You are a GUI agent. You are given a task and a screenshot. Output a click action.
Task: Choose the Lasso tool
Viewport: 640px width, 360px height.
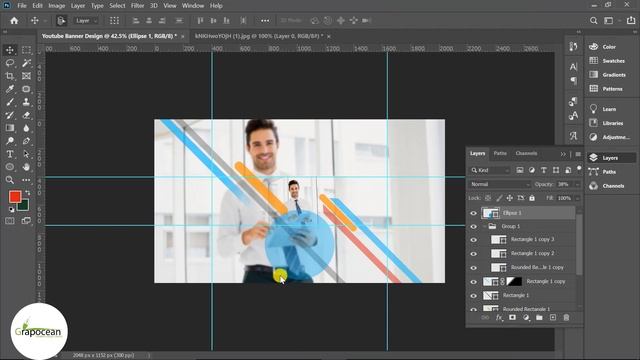point(10,63)
